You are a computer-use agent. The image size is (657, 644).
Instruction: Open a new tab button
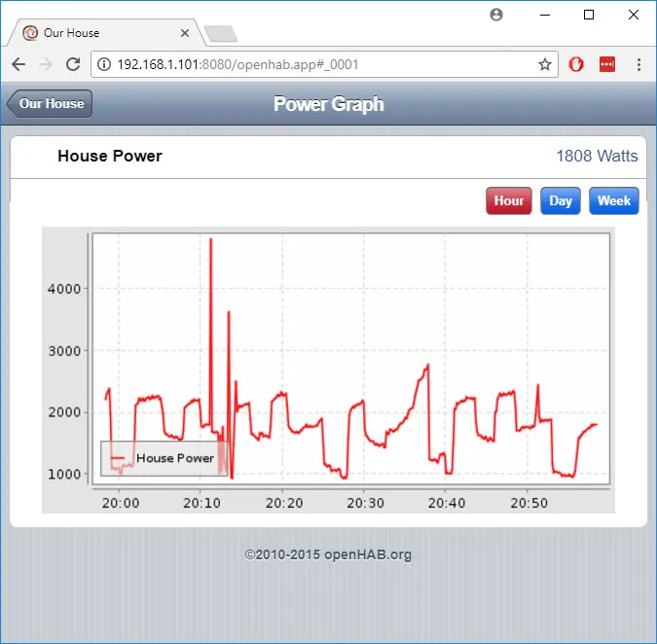pos(221,34)
